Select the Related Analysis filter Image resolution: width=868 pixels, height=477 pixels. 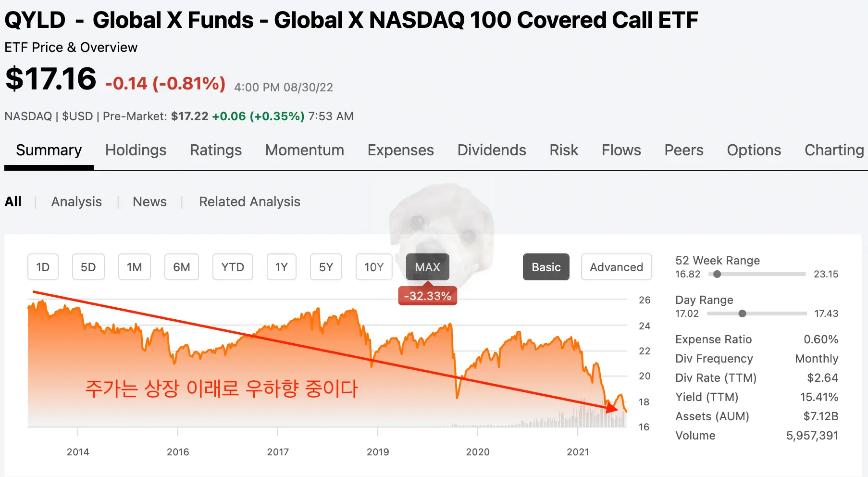click(x=249, y=201)
